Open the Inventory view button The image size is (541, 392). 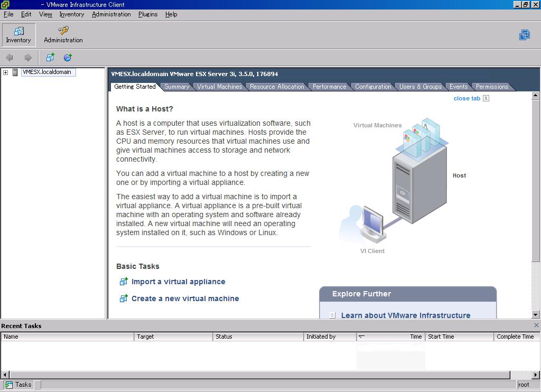(x=18, y=35)
